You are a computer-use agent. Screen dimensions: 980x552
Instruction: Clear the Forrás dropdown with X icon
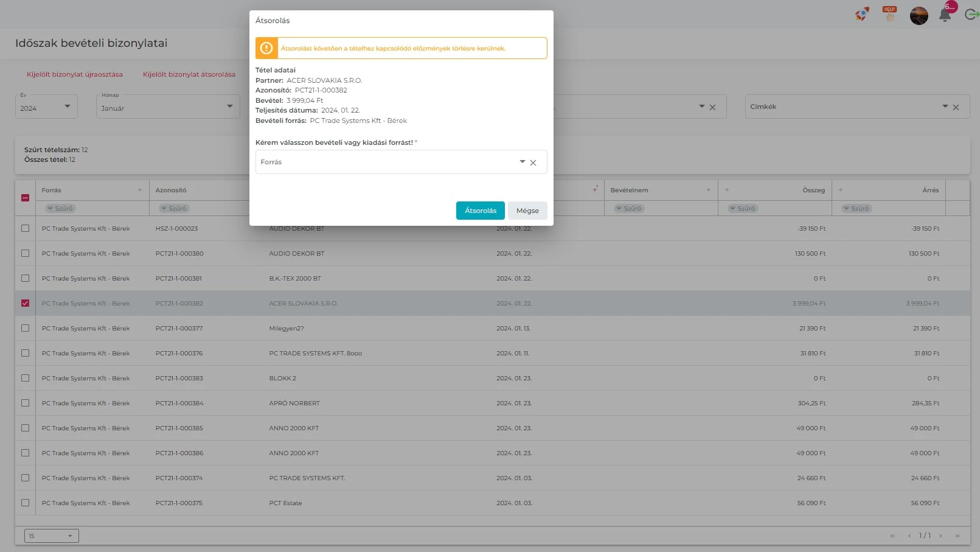[533, 162]
